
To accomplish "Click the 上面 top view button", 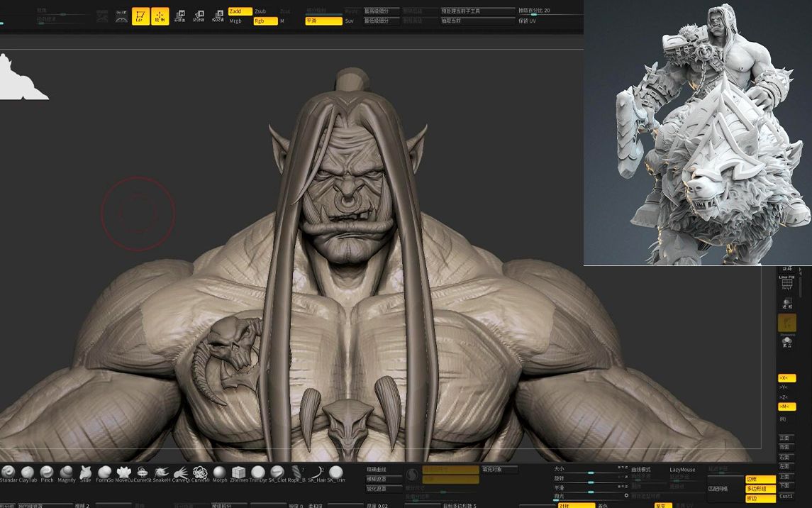I will tap(784, 476).
